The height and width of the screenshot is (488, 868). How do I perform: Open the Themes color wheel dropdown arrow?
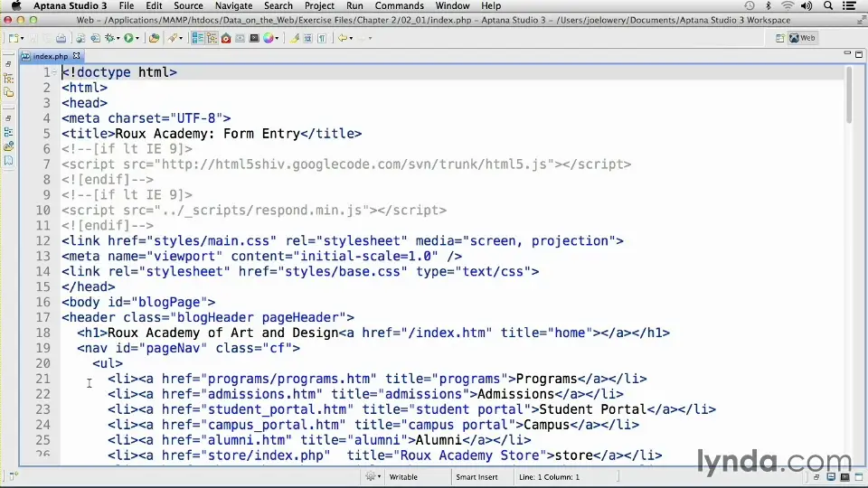point(277,39)
